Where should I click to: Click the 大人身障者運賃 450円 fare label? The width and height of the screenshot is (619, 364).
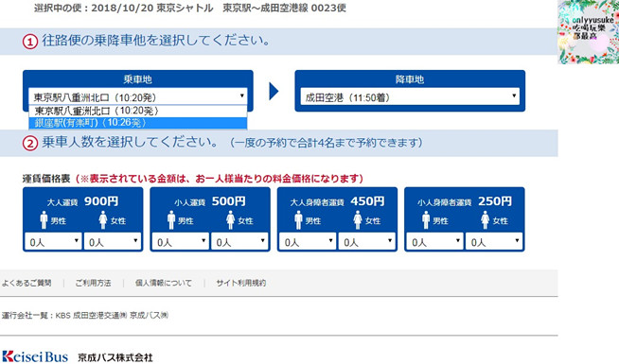coord(337,201)
